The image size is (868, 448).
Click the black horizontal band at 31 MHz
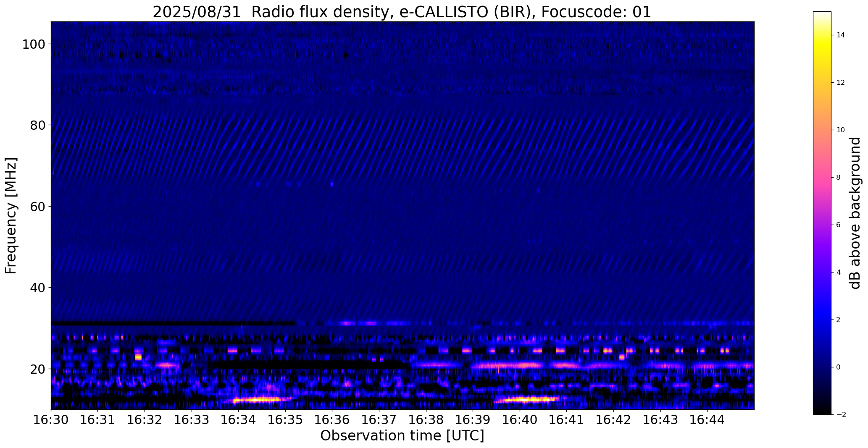click(x=173, y=323)
